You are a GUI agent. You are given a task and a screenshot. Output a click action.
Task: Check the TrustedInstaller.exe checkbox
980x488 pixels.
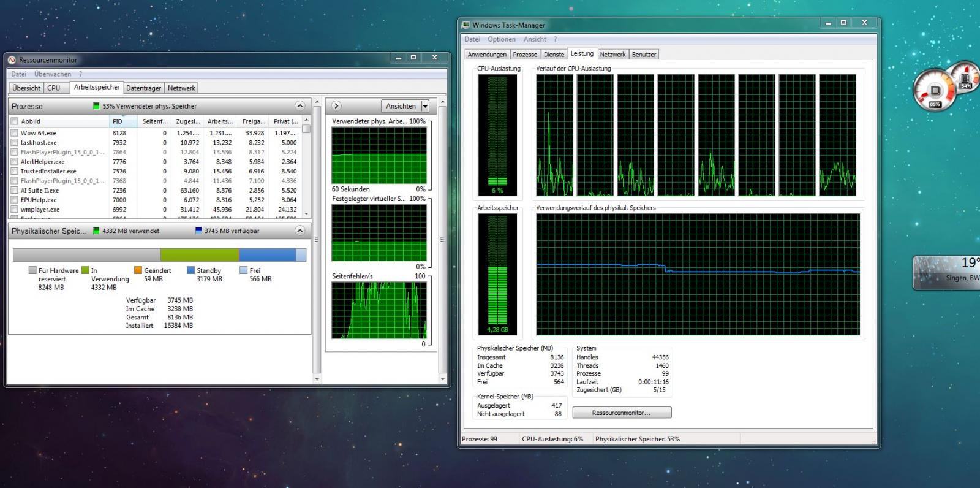point(15,172)
